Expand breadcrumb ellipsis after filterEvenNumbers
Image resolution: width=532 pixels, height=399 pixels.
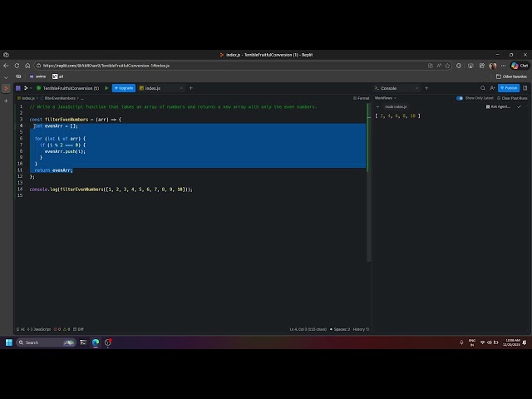82,98
